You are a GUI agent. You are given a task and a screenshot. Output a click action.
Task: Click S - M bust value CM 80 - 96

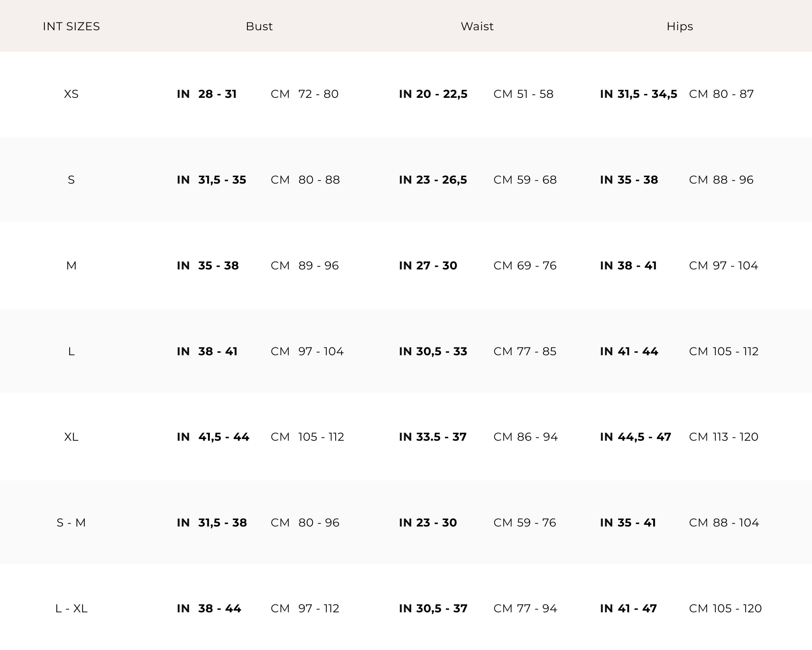(305, 523)
